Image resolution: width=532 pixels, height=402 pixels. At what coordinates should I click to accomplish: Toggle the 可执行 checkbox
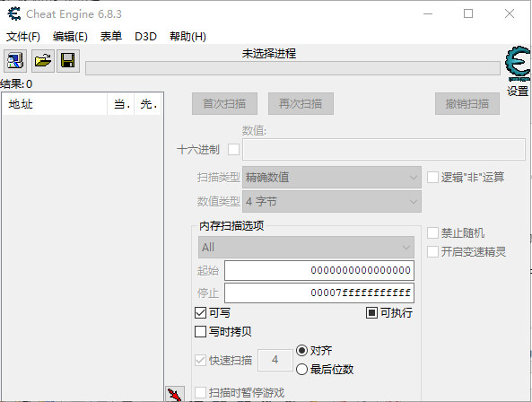(x=371, y=312)
